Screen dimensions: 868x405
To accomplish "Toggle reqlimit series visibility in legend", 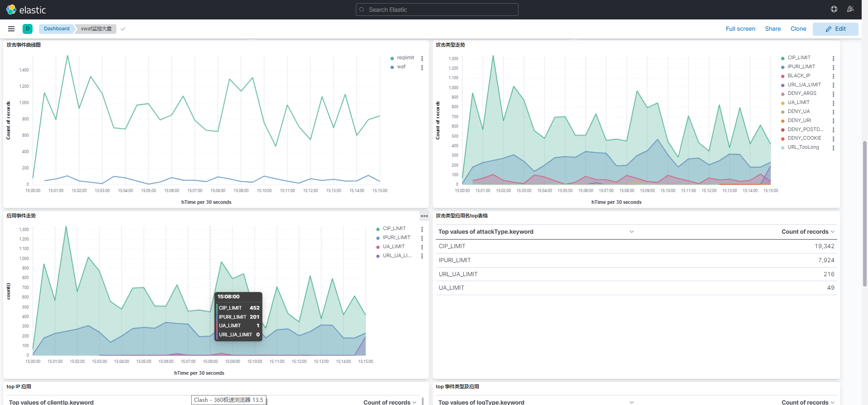I will click(406, 58).
